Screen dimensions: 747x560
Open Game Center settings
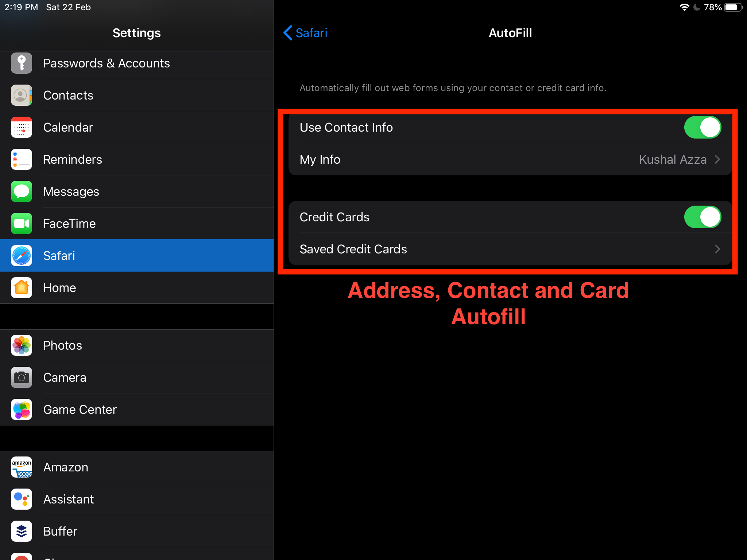(137, 409)
